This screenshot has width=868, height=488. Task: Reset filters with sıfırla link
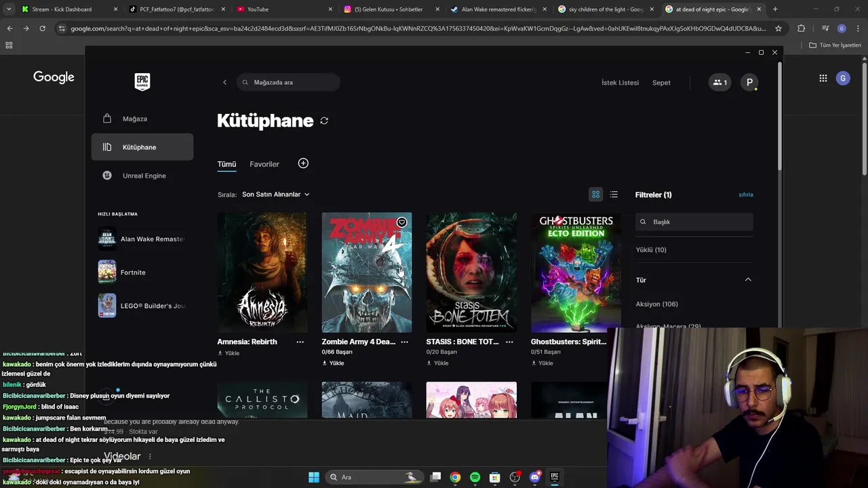pos(746,195)
